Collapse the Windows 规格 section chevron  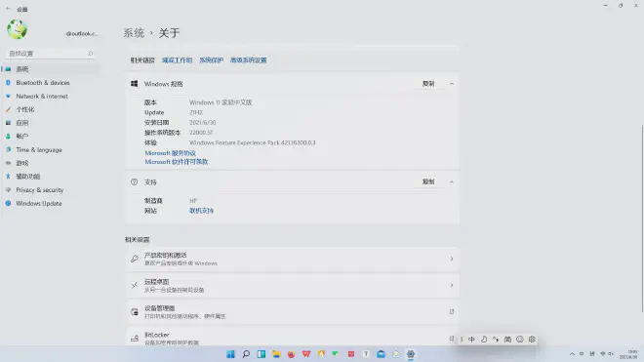click(x=452, y=84)
